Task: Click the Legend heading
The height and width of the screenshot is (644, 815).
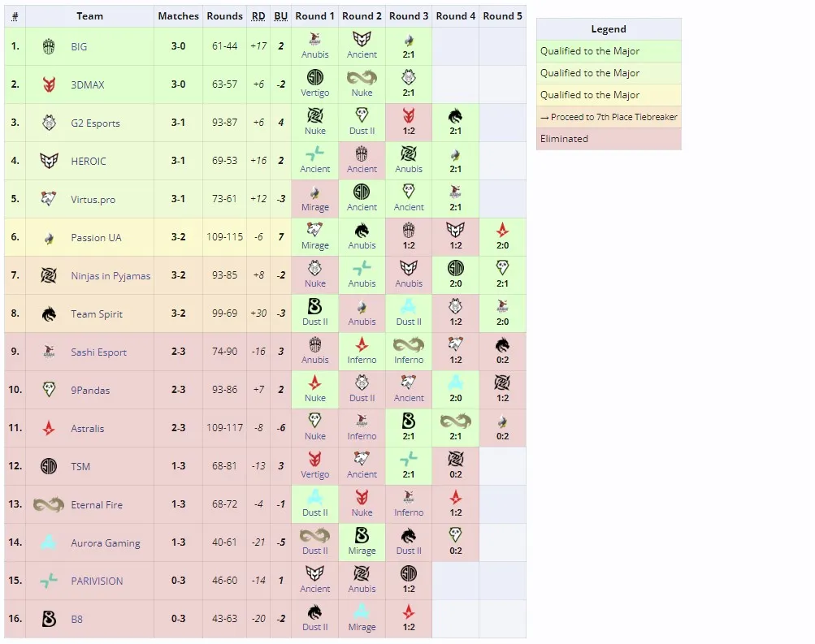Action: pos(609,29)
